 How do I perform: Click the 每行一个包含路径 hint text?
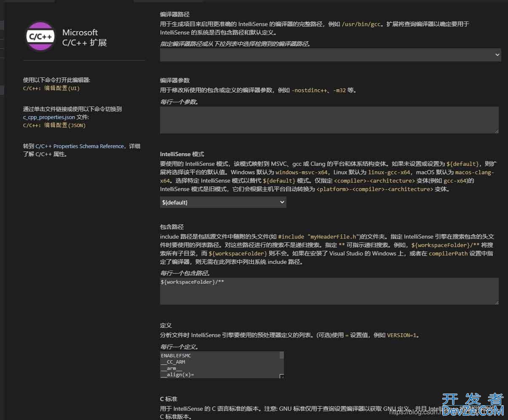tap(185, 273)
